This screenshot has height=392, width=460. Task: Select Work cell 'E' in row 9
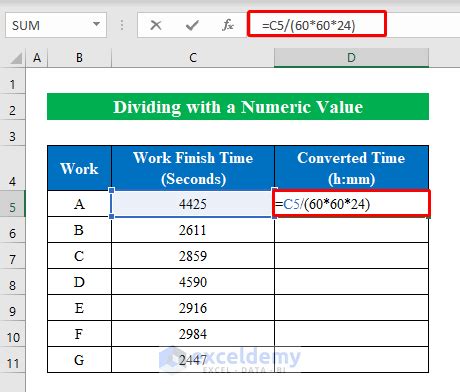coord(79,308)
